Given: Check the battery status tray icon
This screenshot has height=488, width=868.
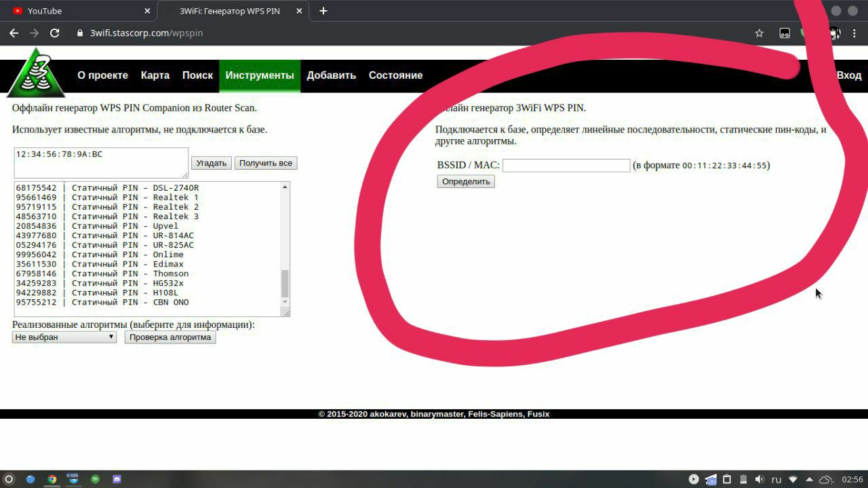Looking at the screenshot, I should 743,478.
